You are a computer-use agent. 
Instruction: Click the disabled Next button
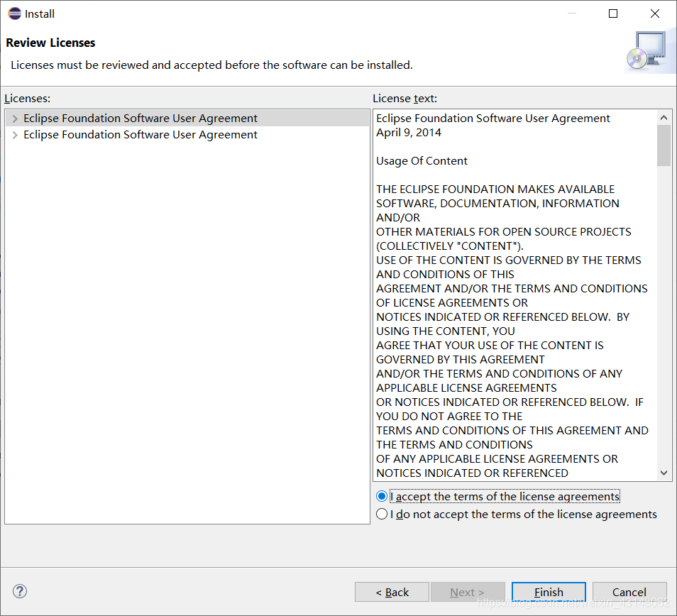[x=468, y=592]
